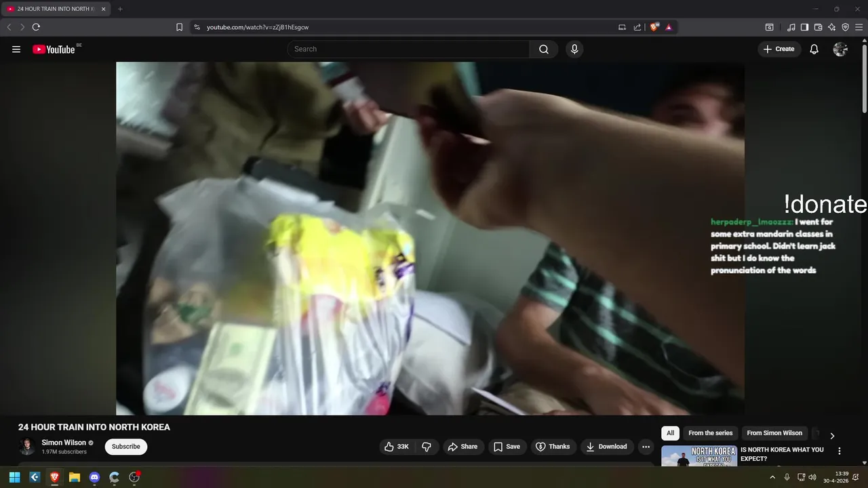Bookmark this page icon
Image resolution: width=868 pixels, height=488 pixels.
coord(179,27)
